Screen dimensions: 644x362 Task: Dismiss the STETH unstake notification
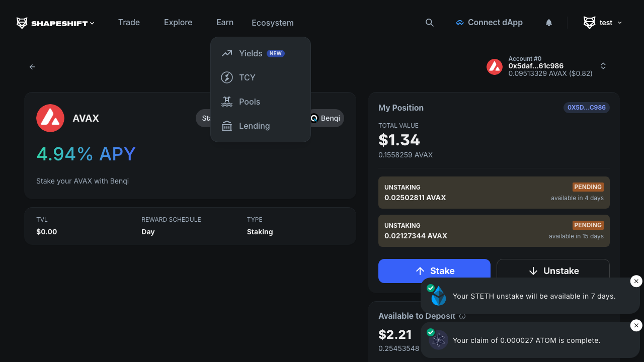[x=636, y=282]
